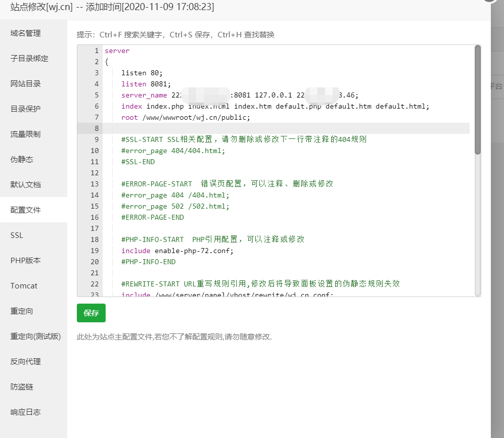Click the '#PHP-INFO-START' comment line
Viewport: 504px width, 438px height.
click(212, 239)
